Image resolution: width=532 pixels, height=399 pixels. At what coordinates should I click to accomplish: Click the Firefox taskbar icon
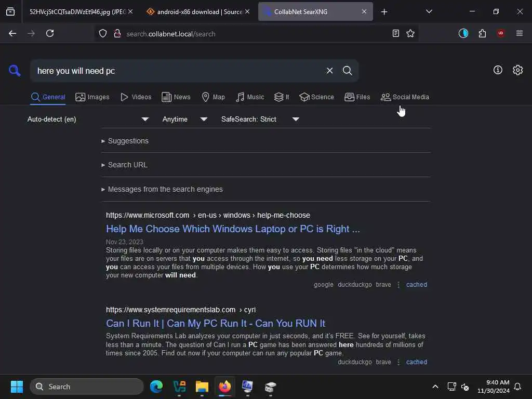225,387
